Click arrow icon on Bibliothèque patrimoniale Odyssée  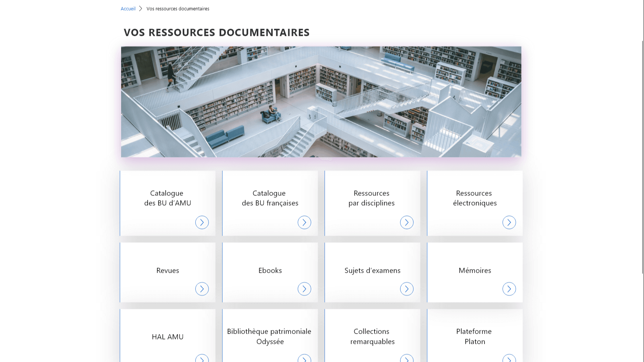pyautogui.click(x=304, y=358)
